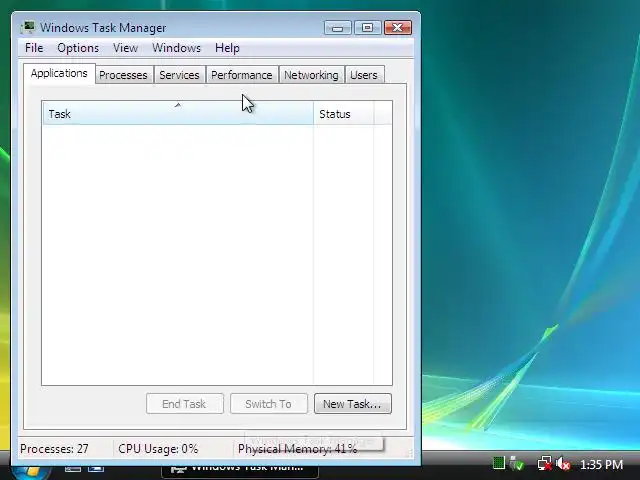The width and height of the screenshot is (640, 480).
Task: Switch to the Processes tab
Action: coord(123,75)
